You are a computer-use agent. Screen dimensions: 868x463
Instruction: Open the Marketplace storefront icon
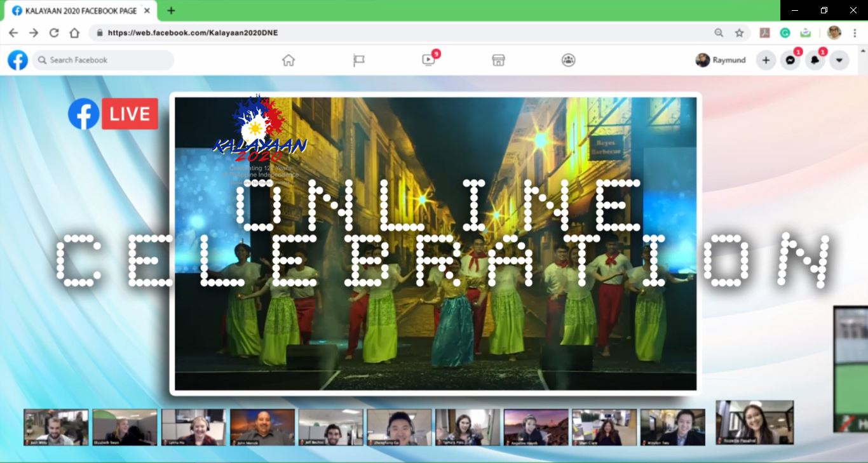click(498, 60)
